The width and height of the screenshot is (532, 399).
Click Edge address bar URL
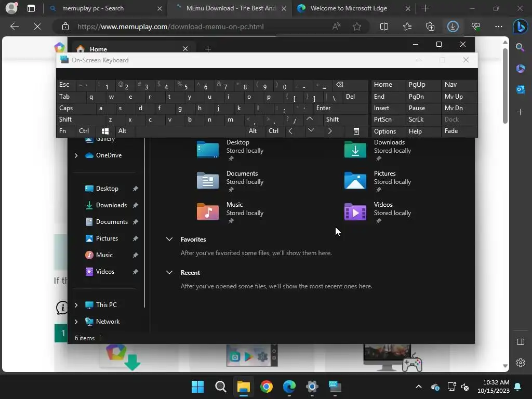click(170, 26)
